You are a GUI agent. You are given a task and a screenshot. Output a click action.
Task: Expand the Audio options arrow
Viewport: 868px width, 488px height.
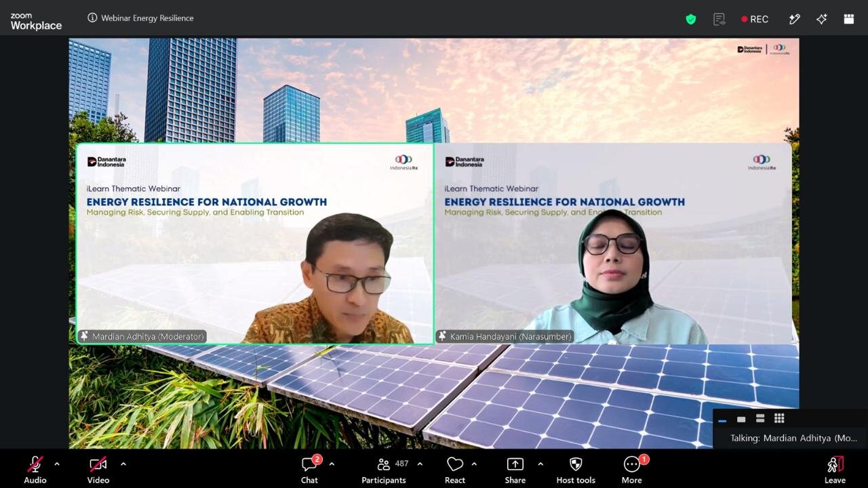(x=57, y=464)
